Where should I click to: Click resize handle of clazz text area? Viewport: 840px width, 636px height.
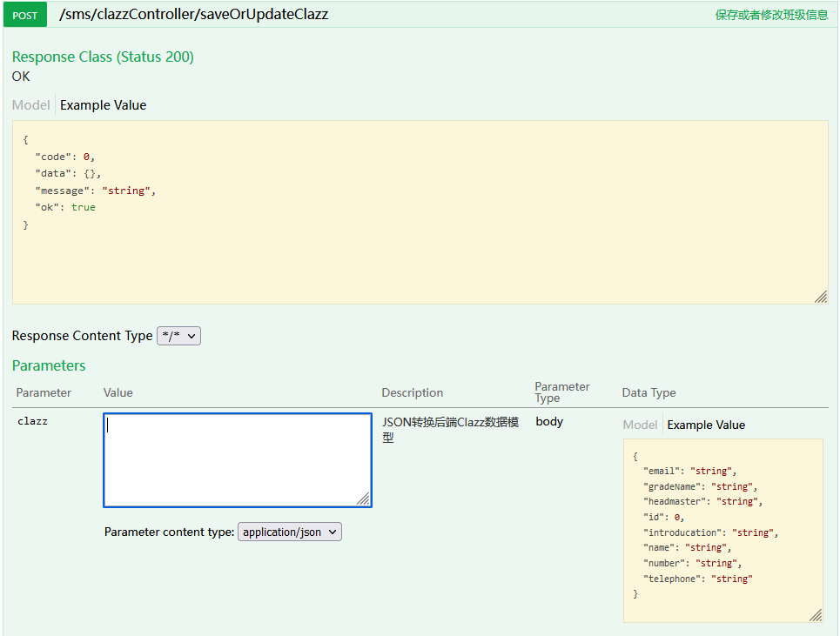(363, 499)
